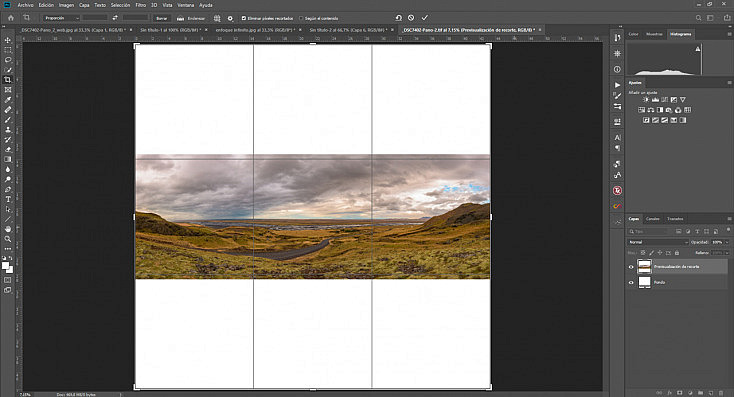The image size is (734, 397).
Task: Open layer styles fx menu
Action: click(x=669, y=392)
